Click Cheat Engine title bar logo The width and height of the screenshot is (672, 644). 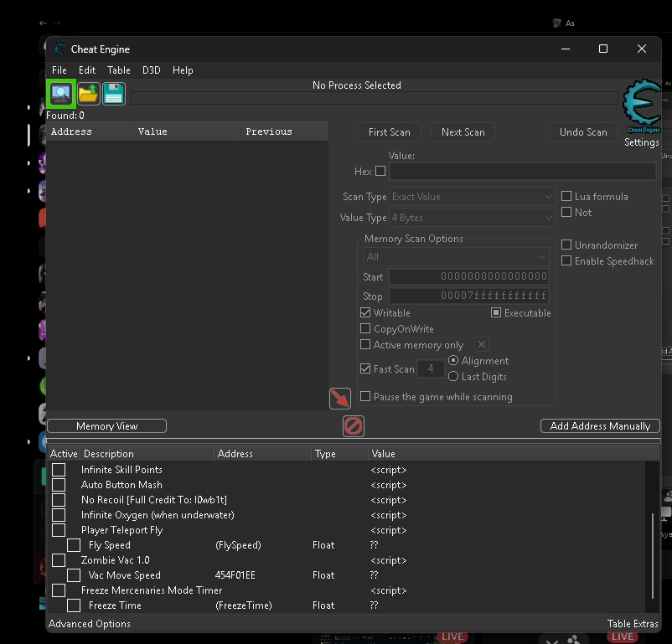[59, 49]
